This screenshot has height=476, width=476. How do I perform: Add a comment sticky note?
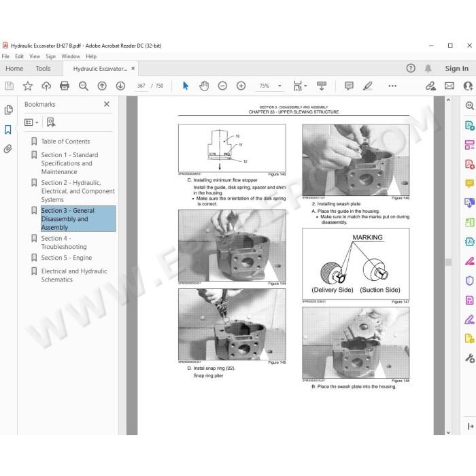click(349, 86)
